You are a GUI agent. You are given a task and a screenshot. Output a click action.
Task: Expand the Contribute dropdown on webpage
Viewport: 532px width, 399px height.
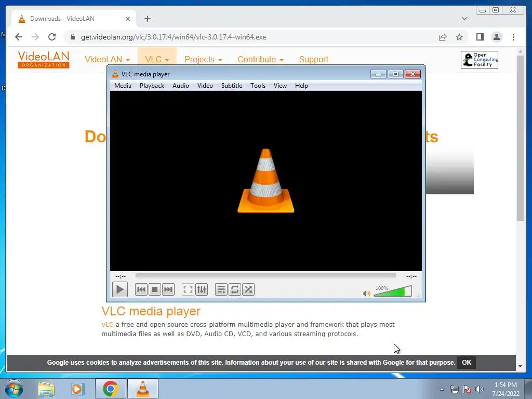point(260,59)
